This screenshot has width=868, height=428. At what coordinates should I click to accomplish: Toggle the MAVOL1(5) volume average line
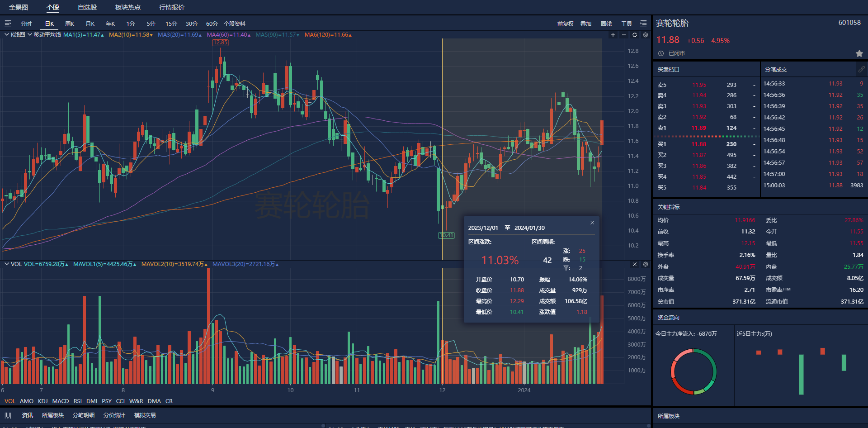tap(105, 264)
